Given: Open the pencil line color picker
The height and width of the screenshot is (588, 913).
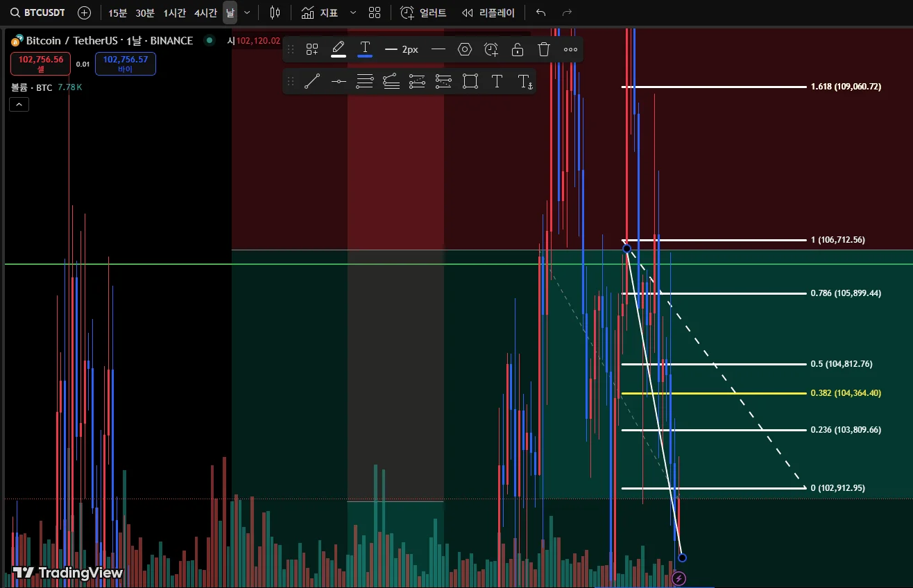Looking at the screenshot, I should coord(338,49).
